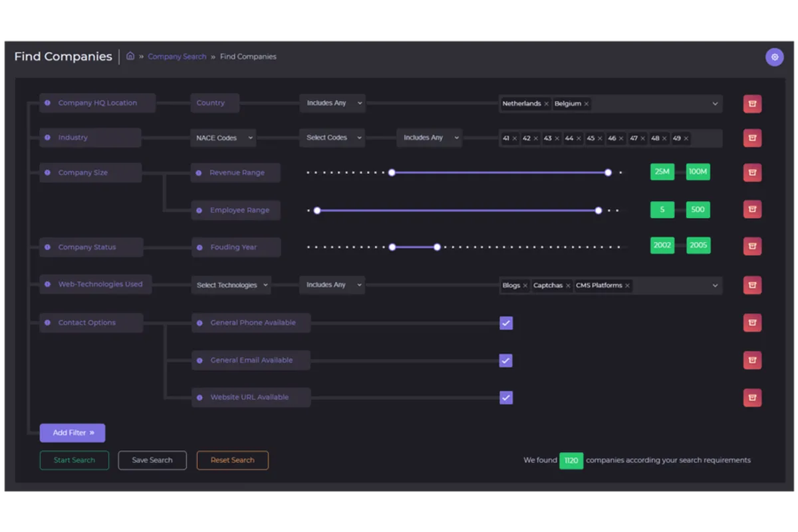Delete the Employee Range filter row
798x532 pixels.
752,209
